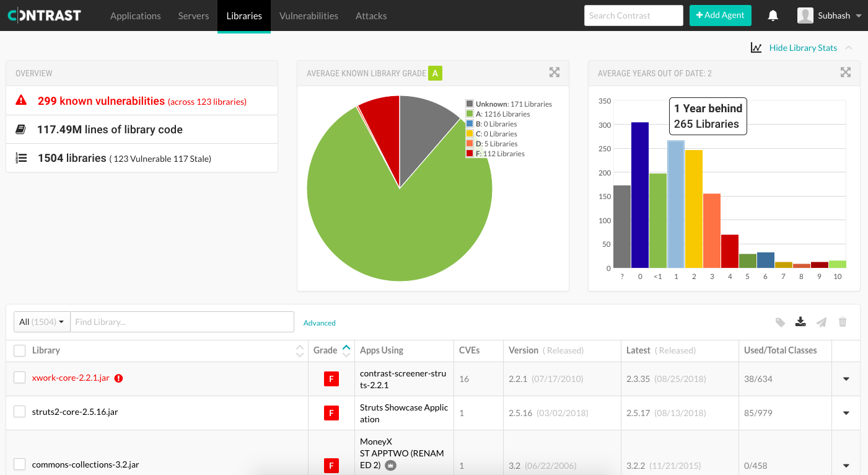The width and height of the screenshot is (868, 475).
Task: Click the download/export libraries icon
Action: tap(800, 322)
